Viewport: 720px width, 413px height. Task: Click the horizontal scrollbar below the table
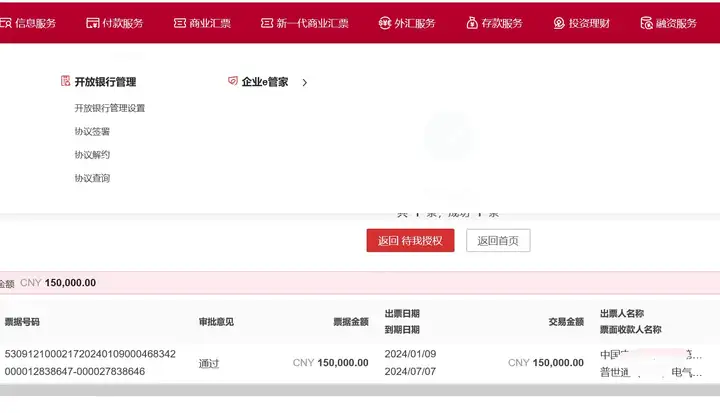tap(360, 390)
